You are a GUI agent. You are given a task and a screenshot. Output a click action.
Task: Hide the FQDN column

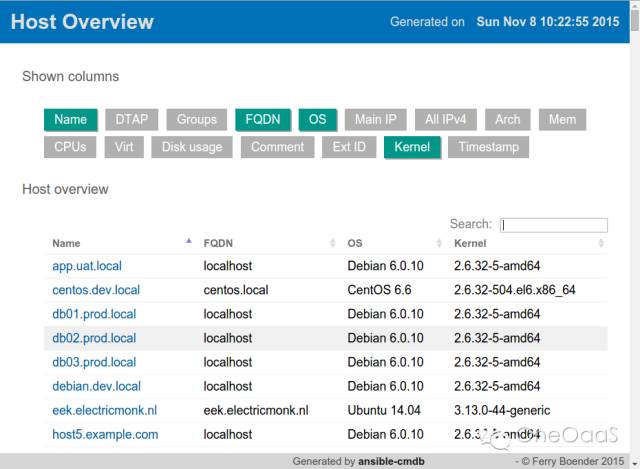pos(263,120)
